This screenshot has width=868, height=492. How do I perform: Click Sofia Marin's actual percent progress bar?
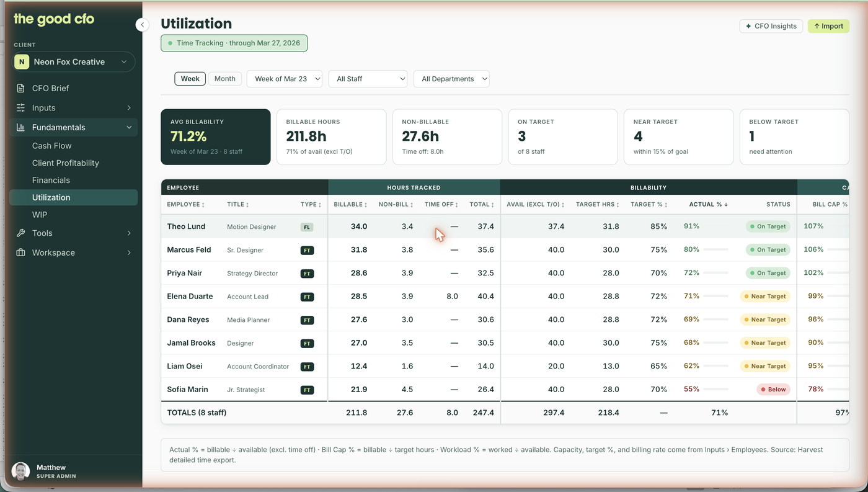[x=715, y=390]
